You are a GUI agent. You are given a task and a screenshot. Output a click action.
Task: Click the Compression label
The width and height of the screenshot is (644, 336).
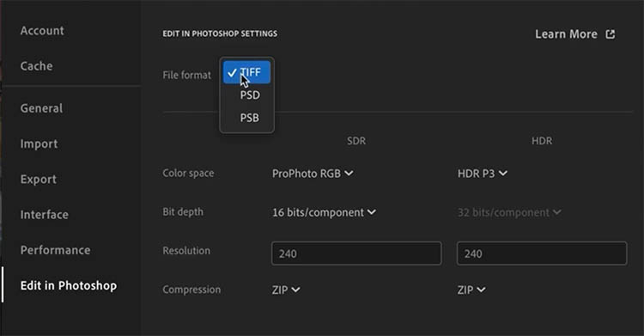point(191,290)
